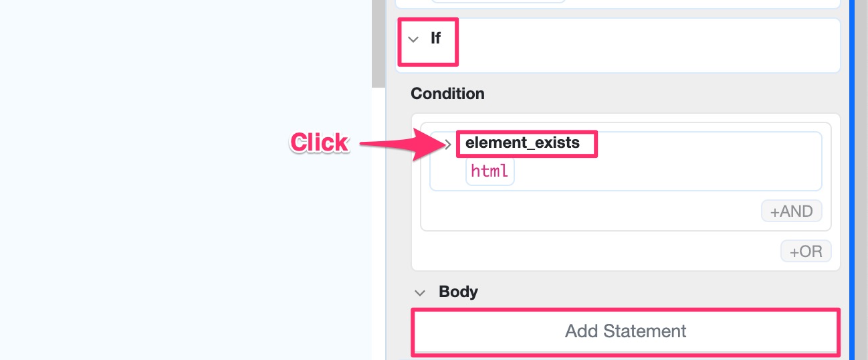Expand the element_exists condition arrow

click(449, 144)
